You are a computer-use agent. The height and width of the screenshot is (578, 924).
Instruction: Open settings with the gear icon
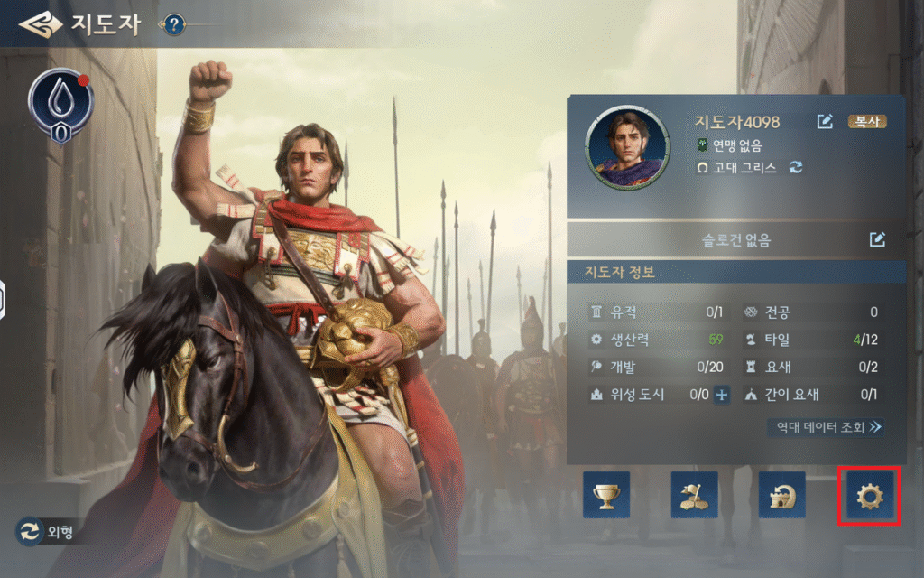click(870, 496)
